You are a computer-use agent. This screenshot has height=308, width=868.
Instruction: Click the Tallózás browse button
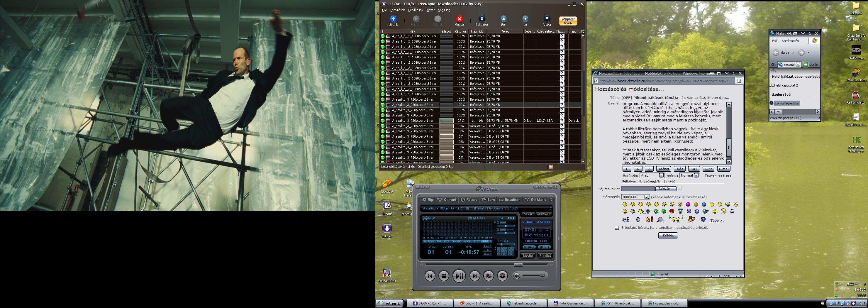coord(666,189)
